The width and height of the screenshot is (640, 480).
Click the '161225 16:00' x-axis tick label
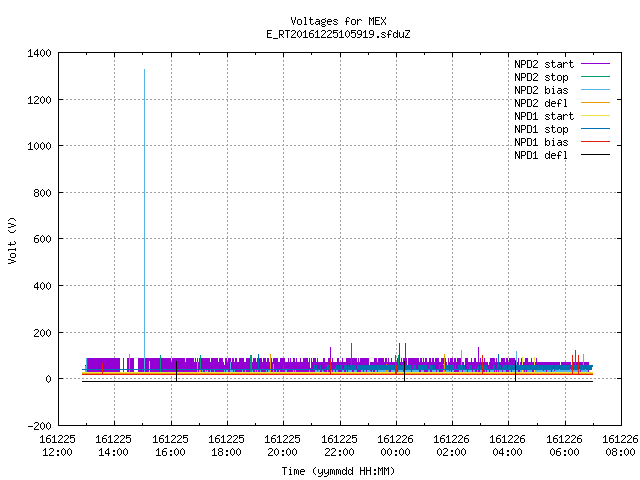pos(170,446)
